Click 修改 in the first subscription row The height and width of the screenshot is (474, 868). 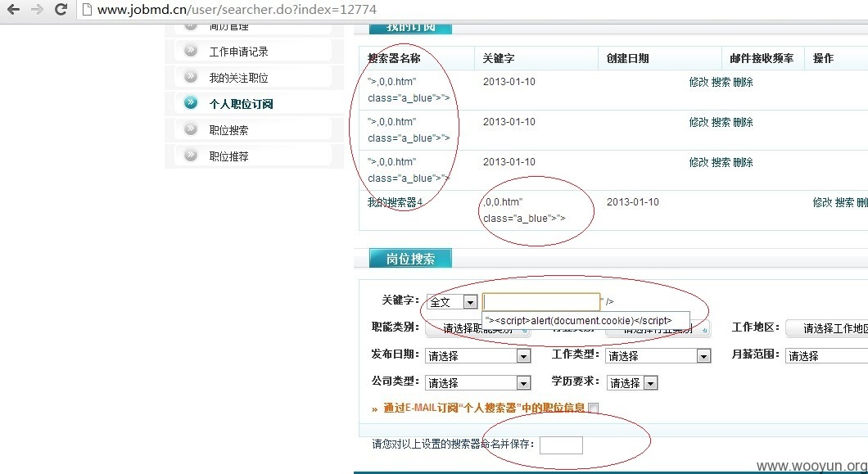[x=698, y=82]
